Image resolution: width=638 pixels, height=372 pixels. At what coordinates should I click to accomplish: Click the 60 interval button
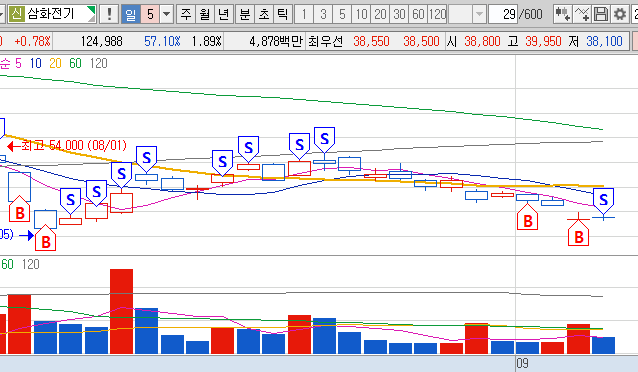click(418, 15)
